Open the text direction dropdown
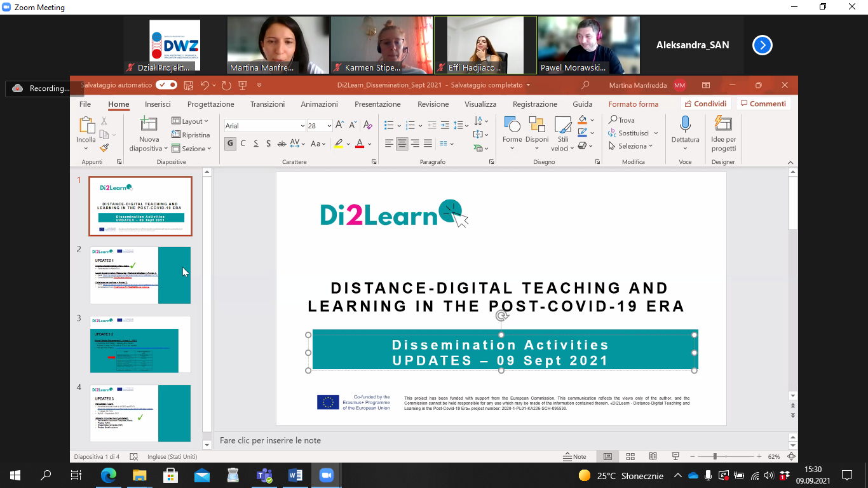The image size is (868, 488). pyautogui.click(x=481, y=121)
